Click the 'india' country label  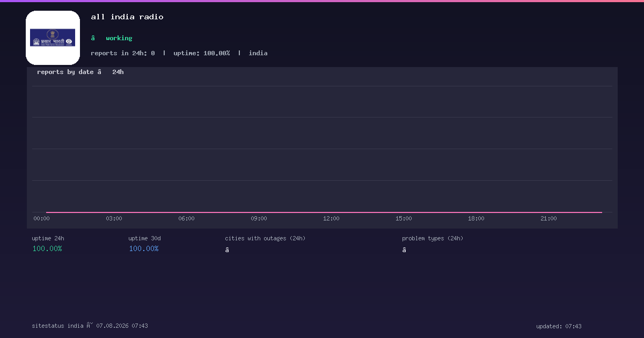coord(258,53)
